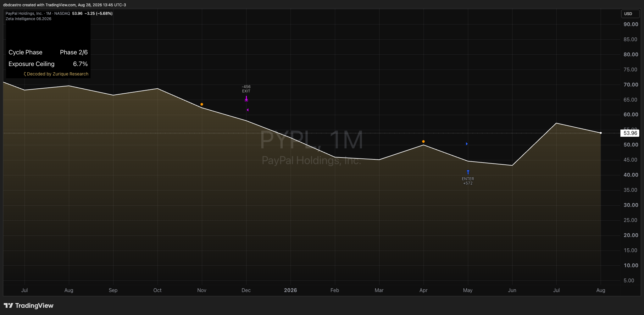
Task: Click the "75.00" price axis label
Action: click(x=631, y=69)
